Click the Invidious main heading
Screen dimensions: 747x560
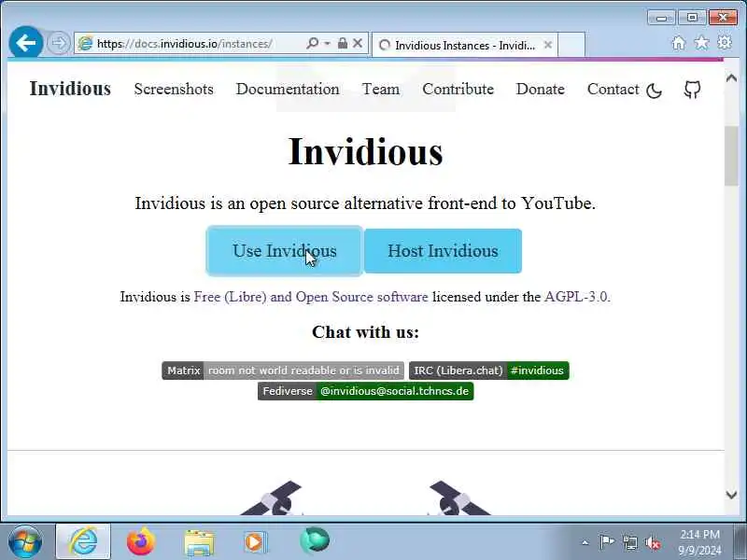click(365, 152)
